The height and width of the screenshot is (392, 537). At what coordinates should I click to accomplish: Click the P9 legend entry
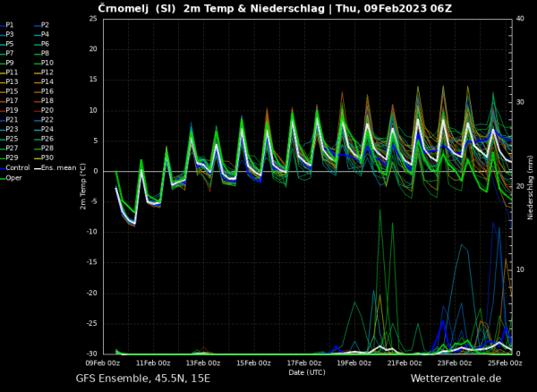tap(7, 63)
